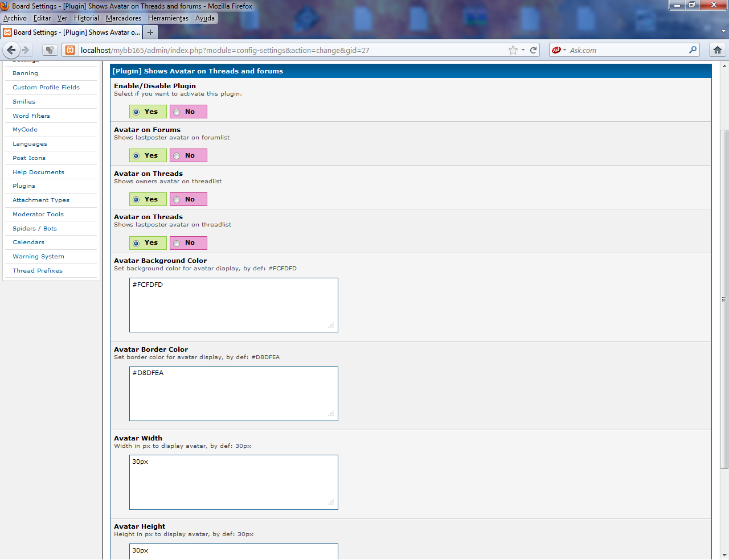Expand the URL history dropdown arrow
This screenshot has height=560, width=729.
tap(523, 50)
